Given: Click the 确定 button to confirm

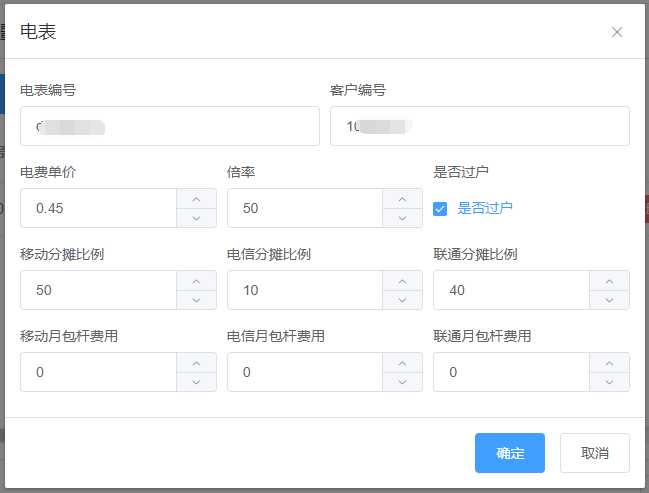Looking at the screenshot, I should pos(509,453).
